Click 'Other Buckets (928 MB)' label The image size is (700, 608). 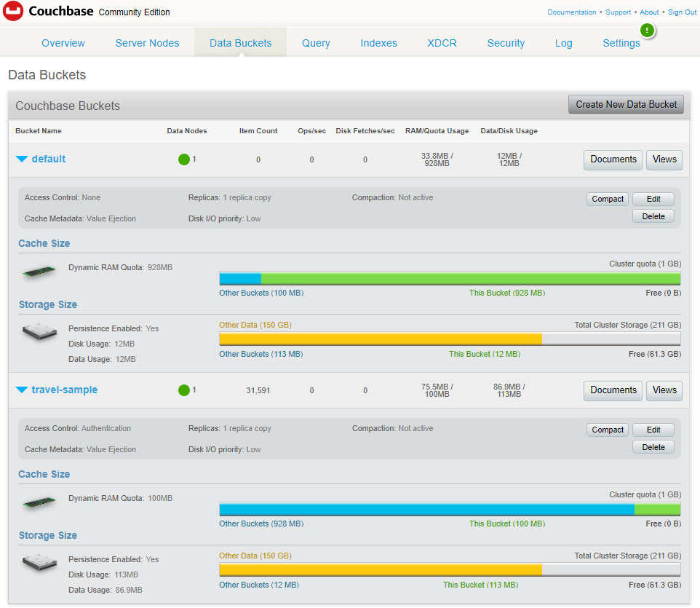click(261, 524)
